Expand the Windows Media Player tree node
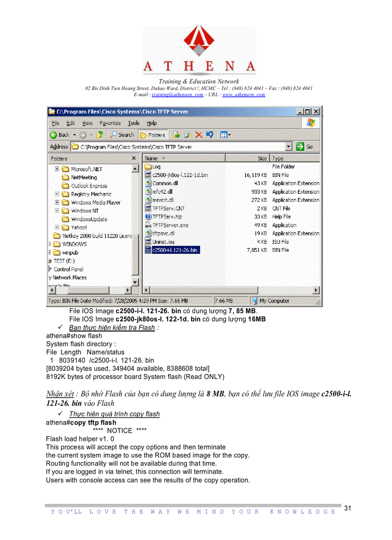392x540 pixels. (x=57, y=202)
